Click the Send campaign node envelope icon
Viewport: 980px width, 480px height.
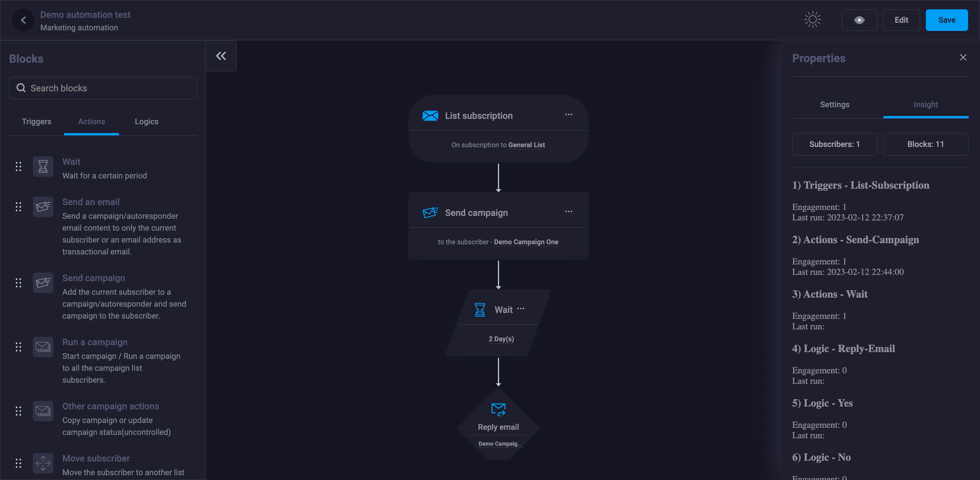(x=430, y=212)
